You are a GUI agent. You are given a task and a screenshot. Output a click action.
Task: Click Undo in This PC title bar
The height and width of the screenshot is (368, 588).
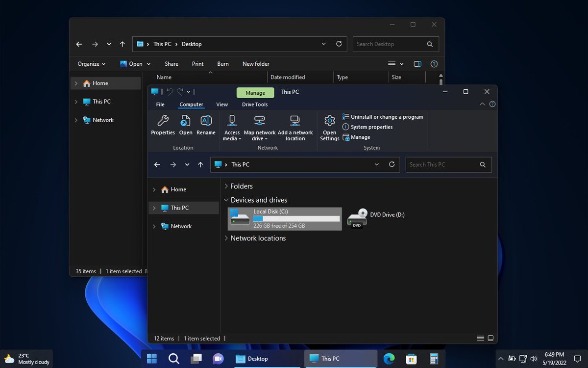pyautogui.click(x=170, y=92)
